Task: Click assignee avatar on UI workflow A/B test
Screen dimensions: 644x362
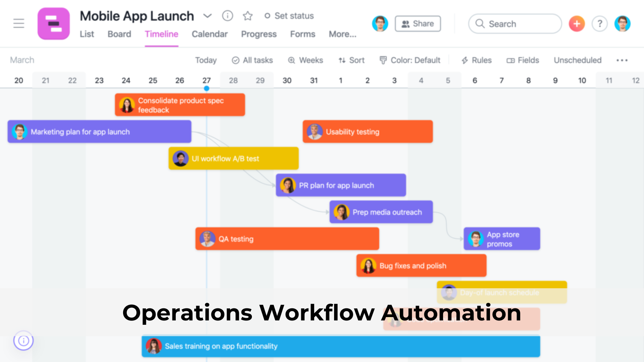Action: (x=181, y=159)
